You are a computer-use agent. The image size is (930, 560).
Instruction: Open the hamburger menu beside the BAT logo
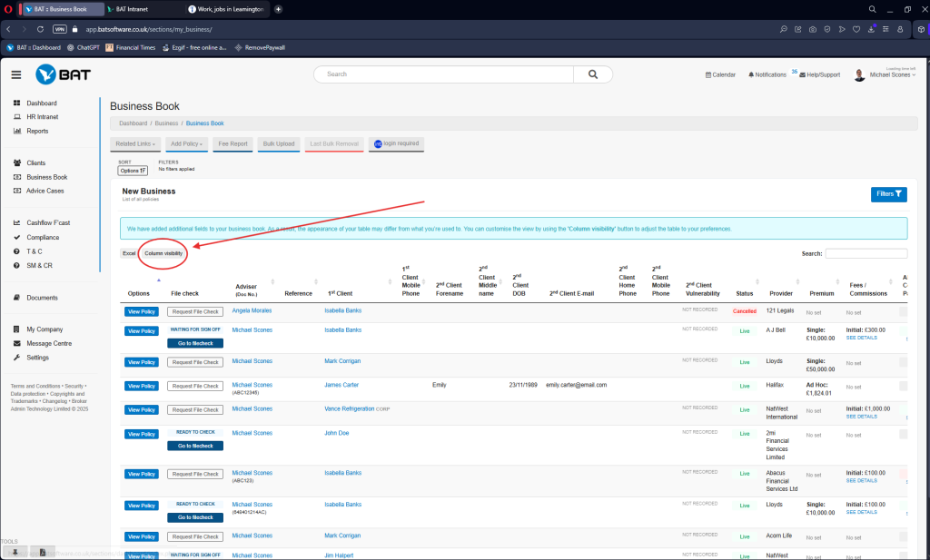[16, 74]
